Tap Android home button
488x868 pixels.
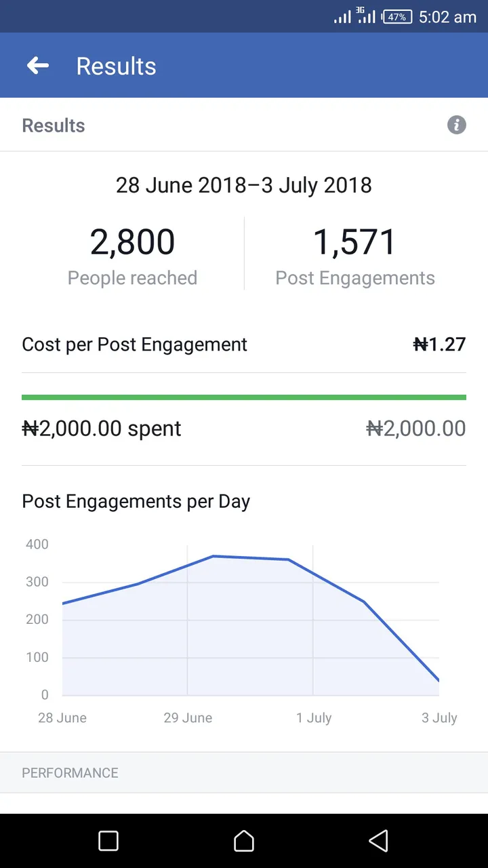pos(244,841)
